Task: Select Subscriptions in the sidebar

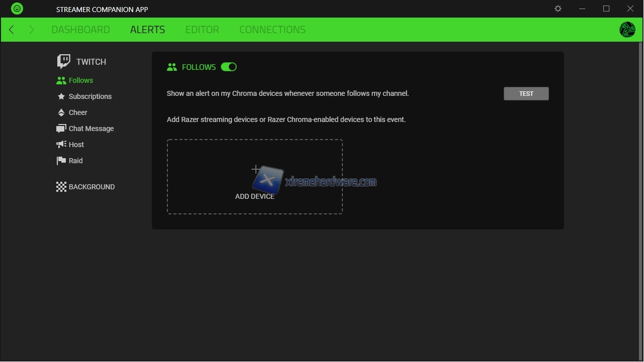Action: (x=90, y=96)
